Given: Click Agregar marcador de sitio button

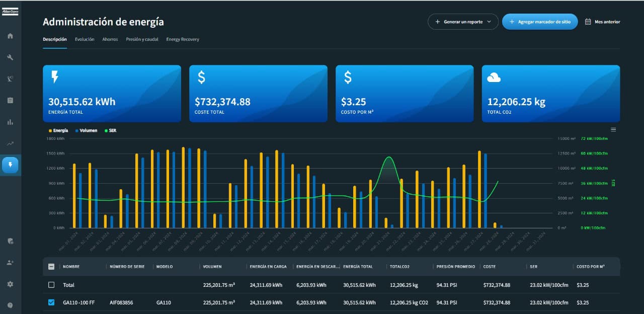Looking at the screenshot, I should 539,22.
